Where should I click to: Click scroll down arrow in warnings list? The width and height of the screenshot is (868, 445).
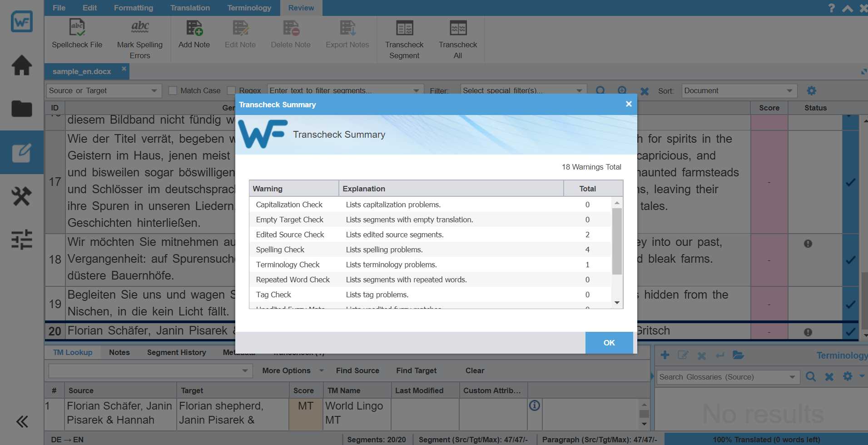point(617,303)
